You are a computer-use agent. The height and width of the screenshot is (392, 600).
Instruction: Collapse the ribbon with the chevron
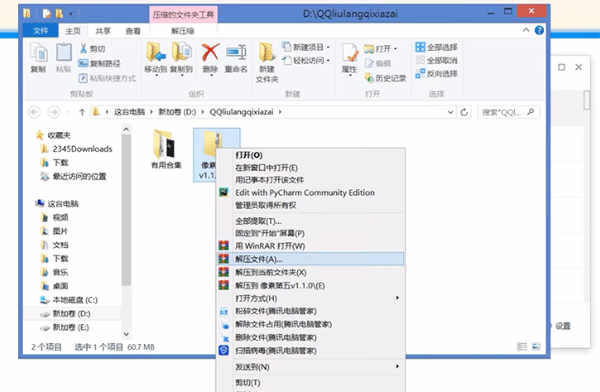pyautogui.click(x=526, y=30)
